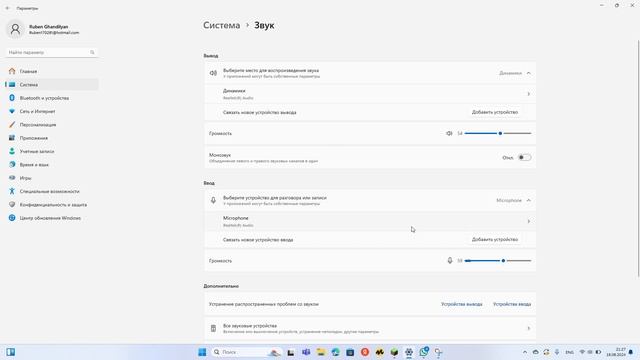Image resolution: width=640 pixels, height=360 pixels.
Task: Click the taskbar Поиск search box
Action: [247, 352]
